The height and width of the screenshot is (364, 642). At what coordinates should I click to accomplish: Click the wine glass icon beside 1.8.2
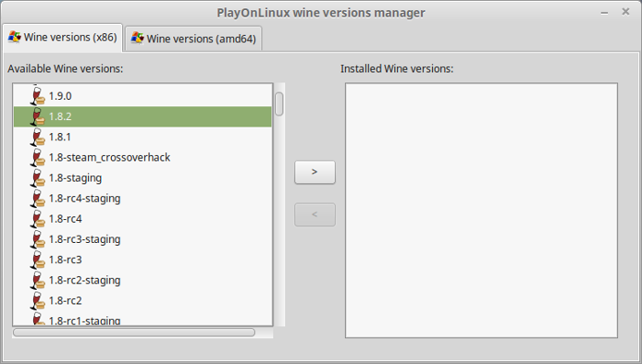38,116
